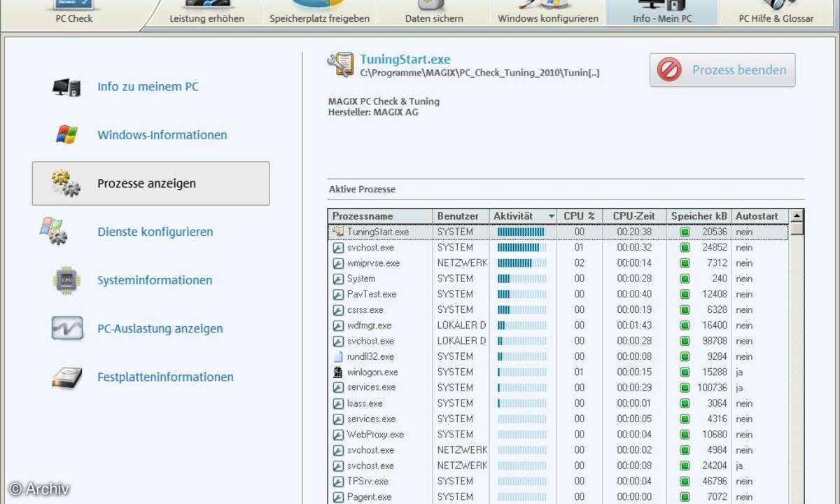Click the winlogon.exe process icon
840x504 pixels.
coord(338,372)
